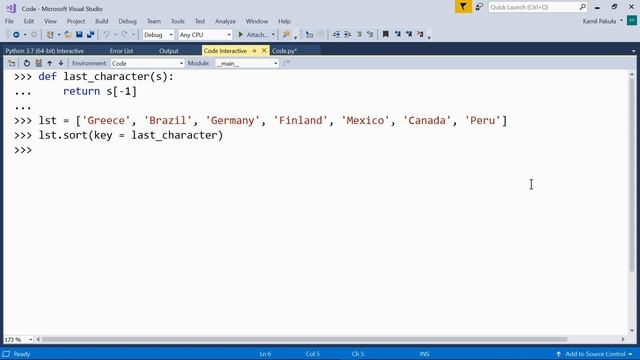Click the empty >>> prompt line
Image resolution: width=640 pixels, height=360 pixels.
[315, 150]
